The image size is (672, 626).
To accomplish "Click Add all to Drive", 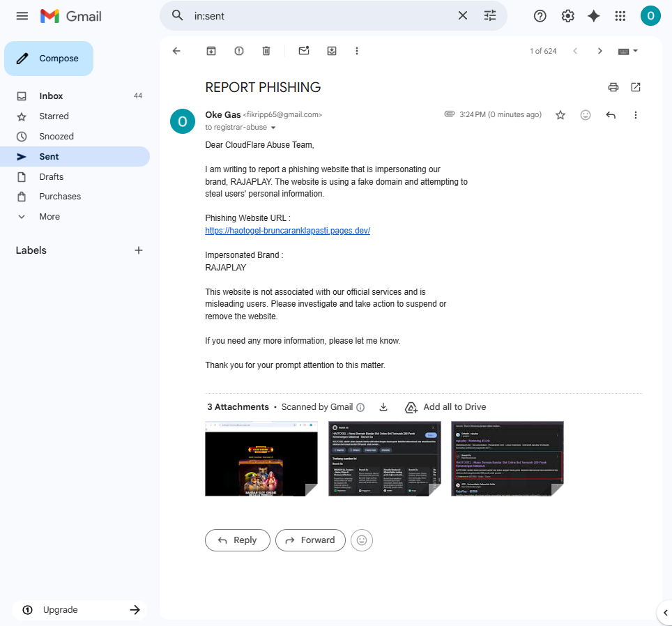I will click(445, 407).
